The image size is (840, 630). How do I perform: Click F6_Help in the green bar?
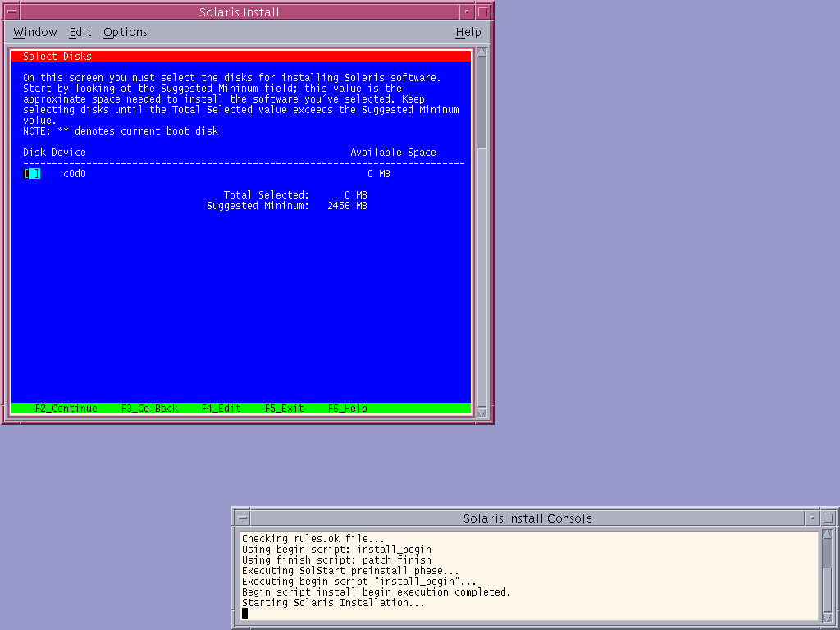point(348,409)
